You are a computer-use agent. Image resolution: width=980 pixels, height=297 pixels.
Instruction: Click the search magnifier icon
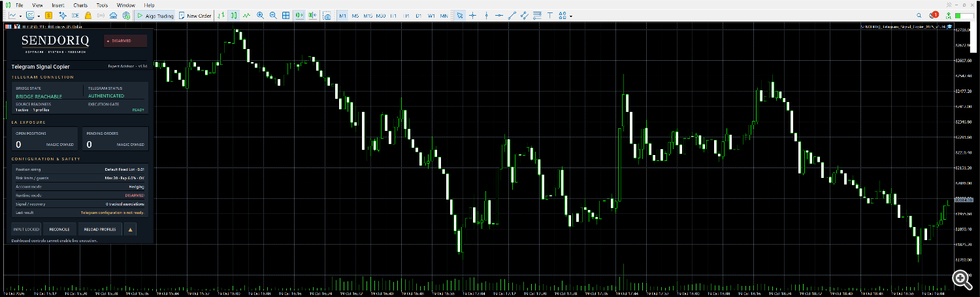tap(920, 15)
